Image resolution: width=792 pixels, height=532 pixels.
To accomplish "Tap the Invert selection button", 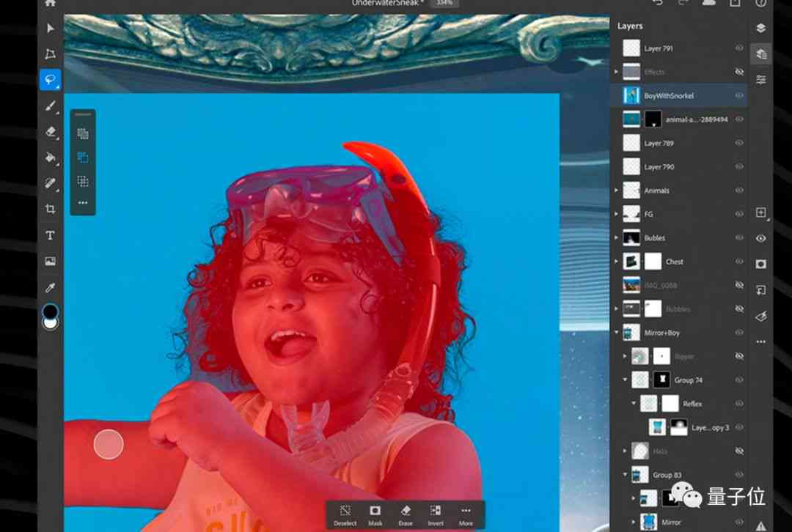I will (436, 515).
